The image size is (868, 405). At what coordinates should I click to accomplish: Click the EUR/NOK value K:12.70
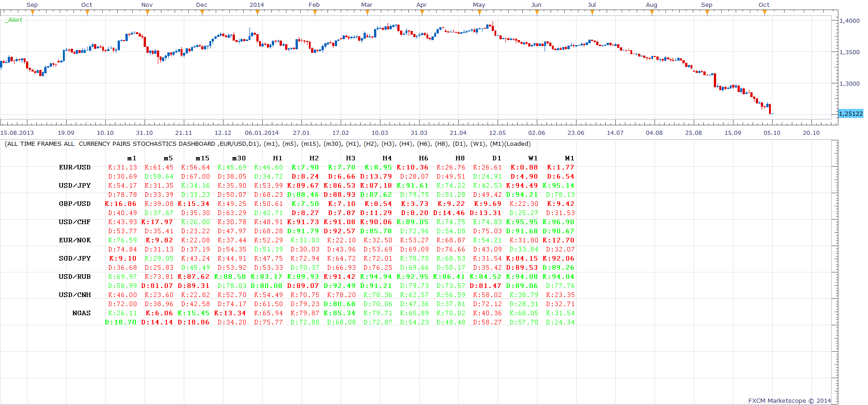coord(559,240)
